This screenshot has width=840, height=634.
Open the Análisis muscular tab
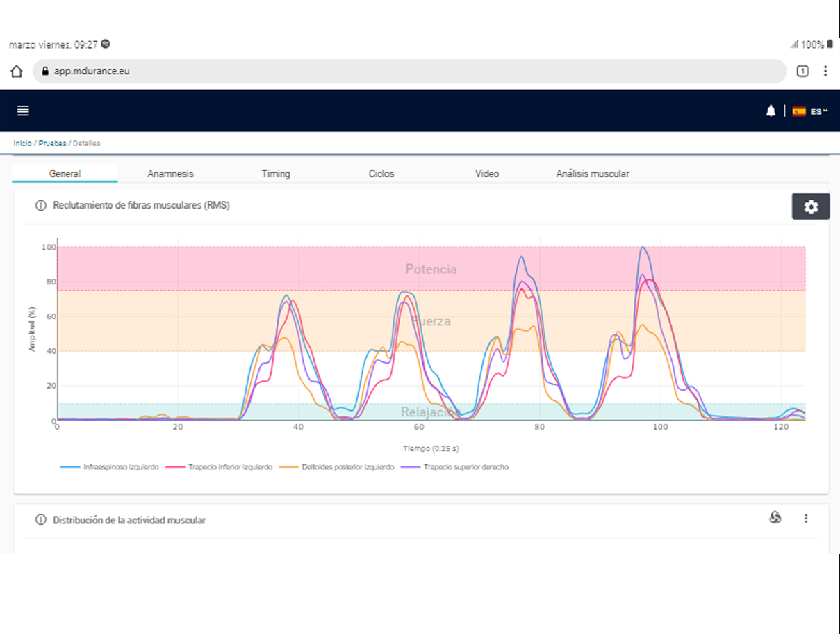click(593, 174)
